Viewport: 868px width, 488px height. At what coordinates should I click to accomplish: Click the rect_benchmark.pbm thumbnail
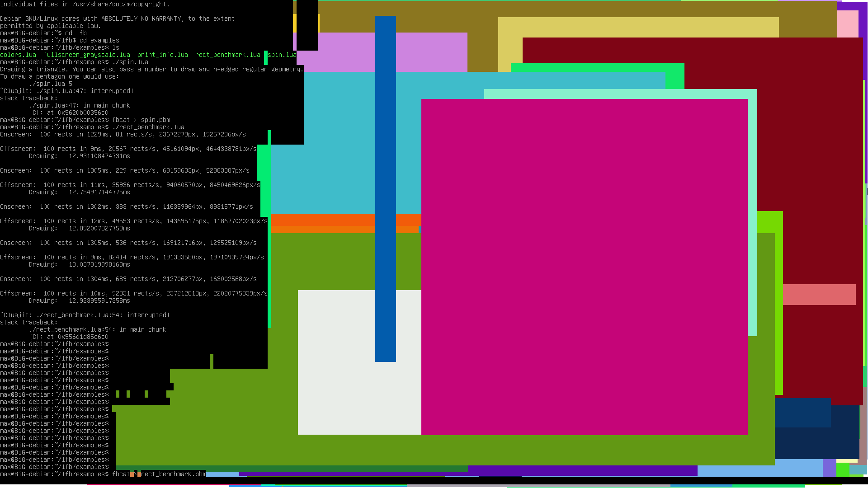(x=172, y=474)
